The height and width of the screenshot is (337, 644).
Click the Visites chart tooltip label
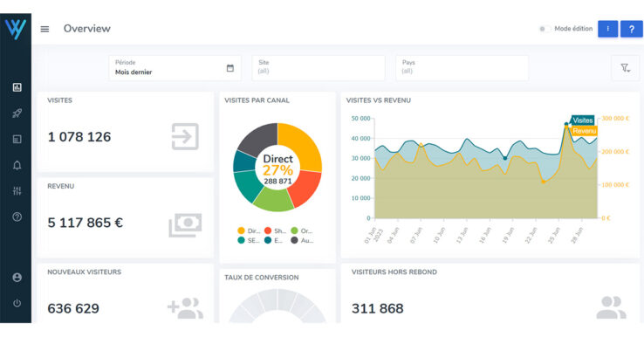(x=582, y=120)
